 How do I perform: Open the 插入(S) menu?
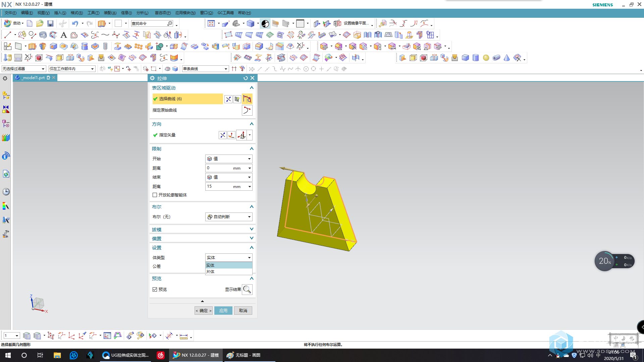click(x=60, y=13)
